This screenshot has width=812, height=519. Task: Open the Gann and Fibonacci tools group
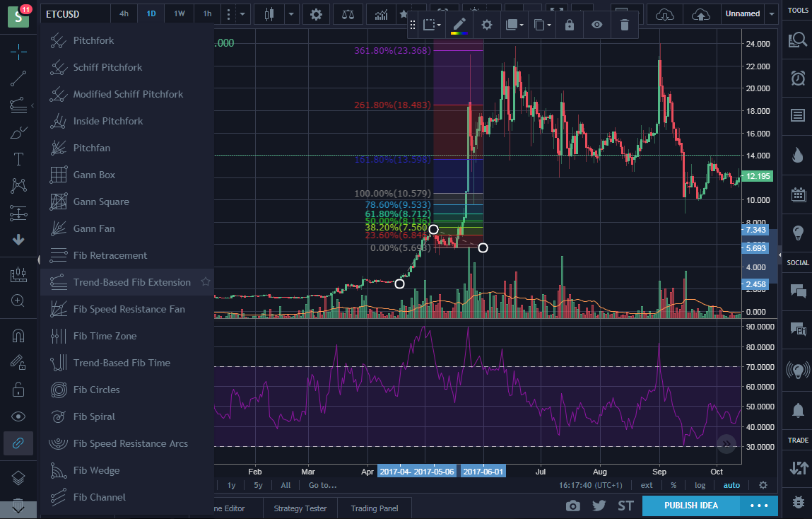coord(18,105)
